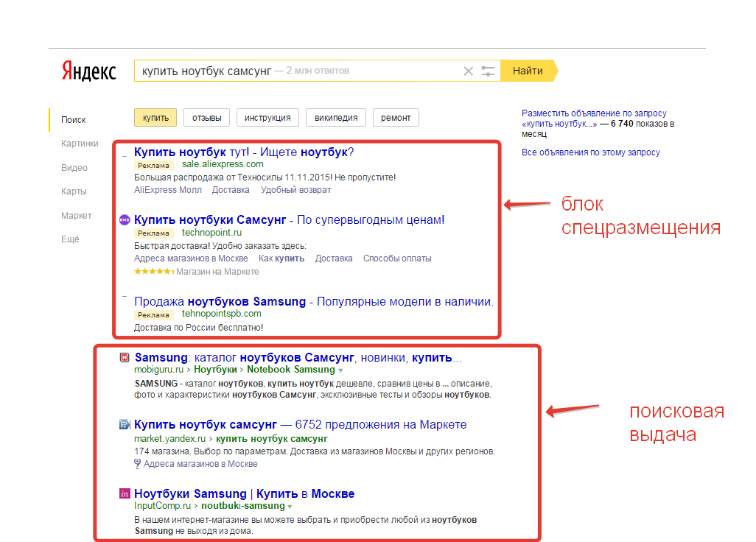This screenshot has height=542, width=756.
Task: Click the text '6 740 показов в месяц'
Action: pyautogui.click(x=598, y=129)
